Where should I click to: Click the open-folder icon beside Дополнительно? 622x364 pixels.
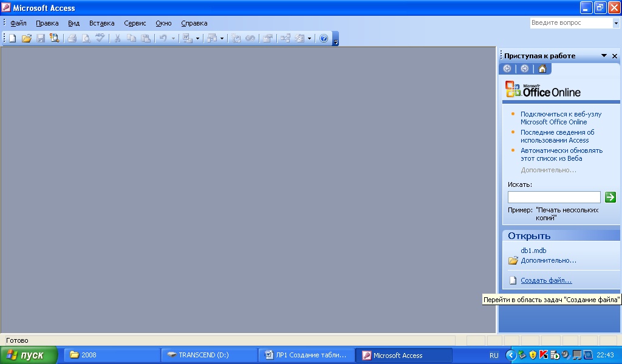coord(513,261)
